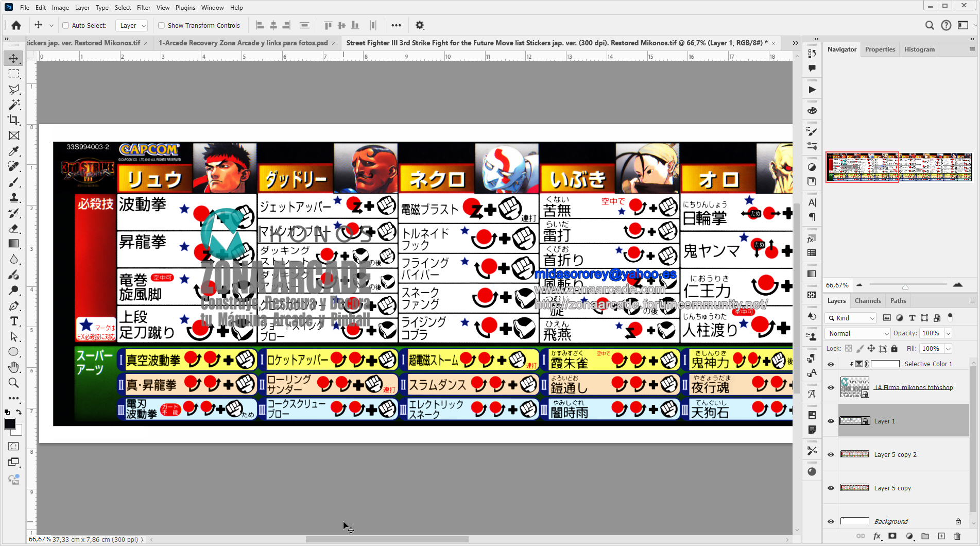Hide the Background layer
980x546 pixels.
[x=831, y=521]
